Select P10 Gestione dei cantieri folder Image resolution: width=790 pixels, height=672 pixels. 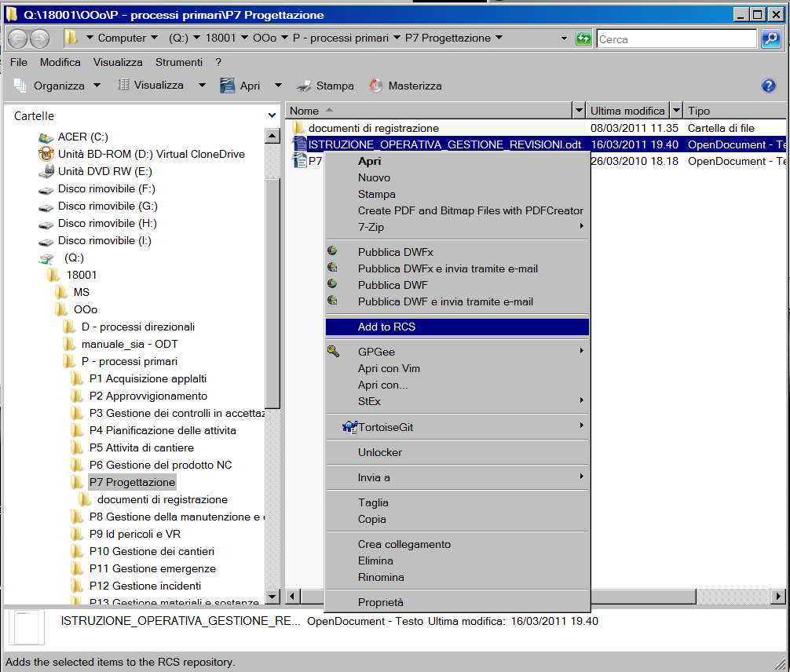tap(152, 551)
